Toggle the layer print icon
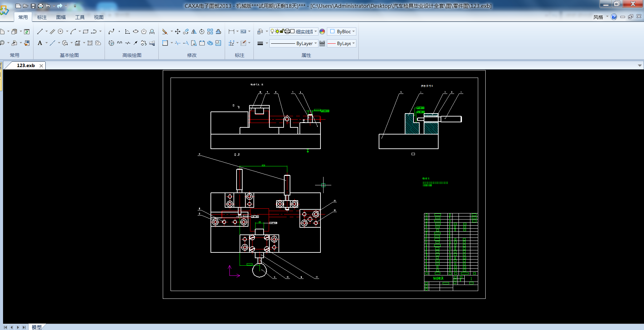 point(287,32)
